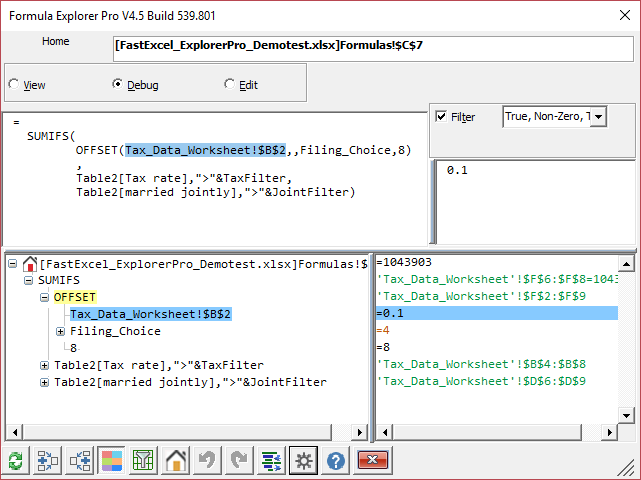Click scroll up arrow in the results pane
Image resolution: width=641 pixels, height=480 pixels.
coord(626,264)
